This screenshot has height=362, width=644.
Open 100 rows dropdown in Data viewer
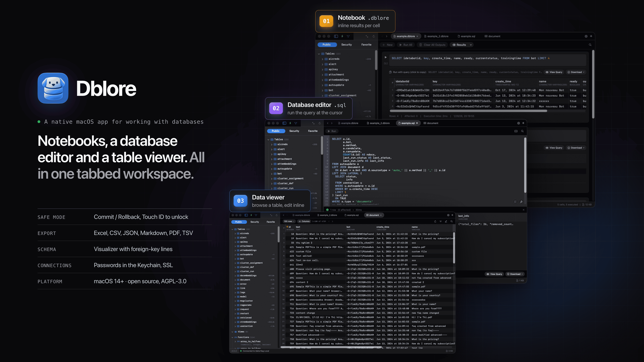[x=289, y=221]
